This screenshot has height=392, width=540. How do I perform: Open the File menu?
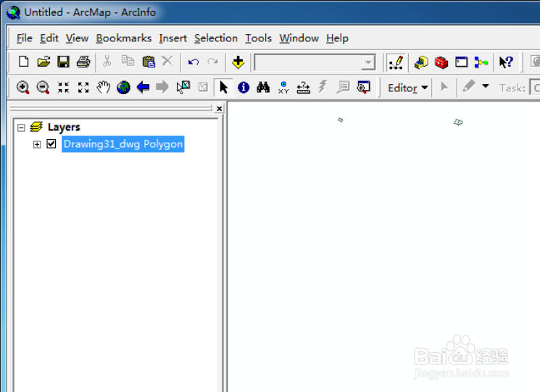tap(25, 38)
